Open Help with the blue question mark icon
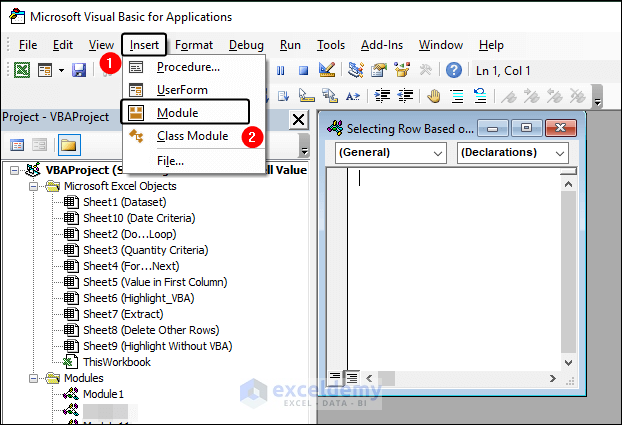 454,70
